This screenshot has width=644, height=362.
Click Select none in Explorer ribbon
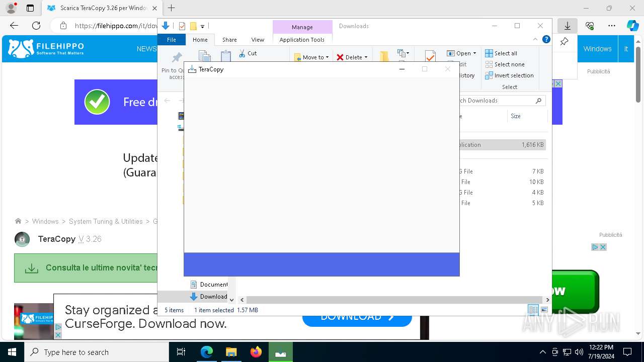click(505, 64)
